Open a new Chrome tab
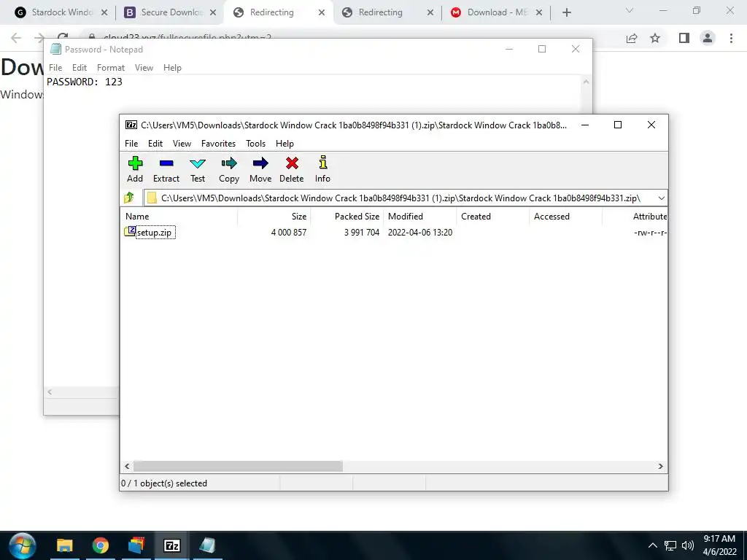This screenshot has width=747, height=560. pyautogui.click(x=566, y=12)
